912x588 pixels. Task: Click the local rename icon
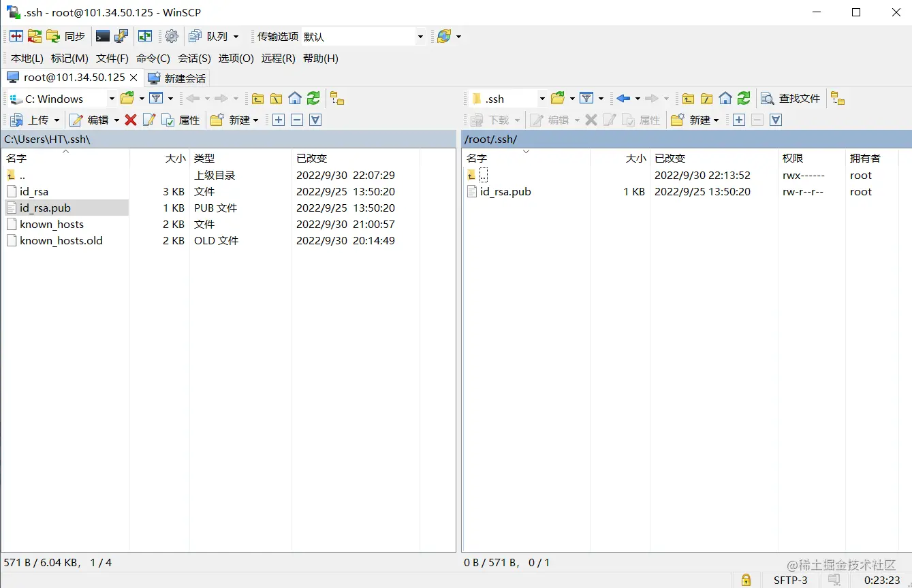coord(149,120)
